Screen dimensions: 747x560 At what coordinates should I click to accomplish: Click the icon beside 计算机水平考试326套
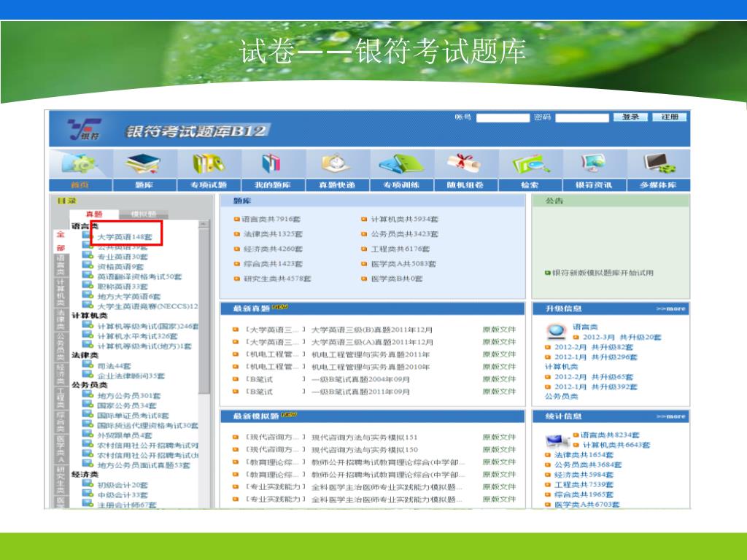88,335
